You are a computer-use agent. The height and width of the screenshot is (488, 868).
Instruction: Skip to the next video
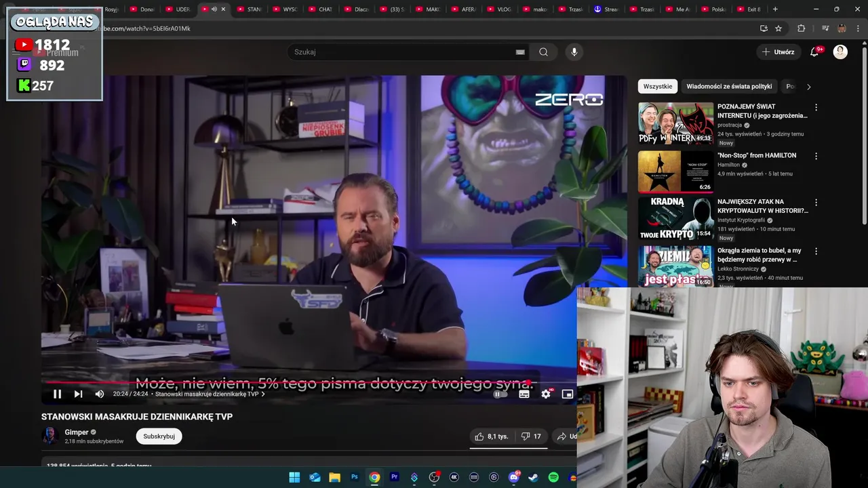coord(78,394)
